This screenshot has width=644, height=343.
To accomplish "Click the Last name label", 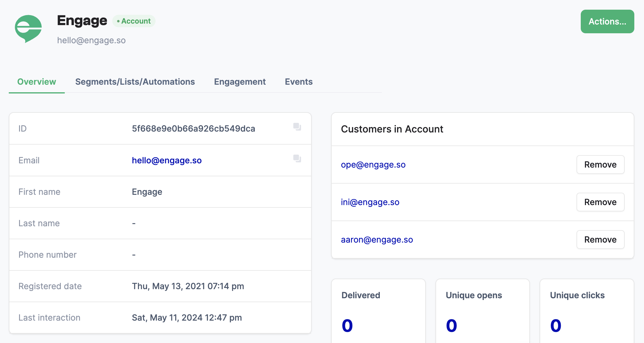I will (39, 223).
